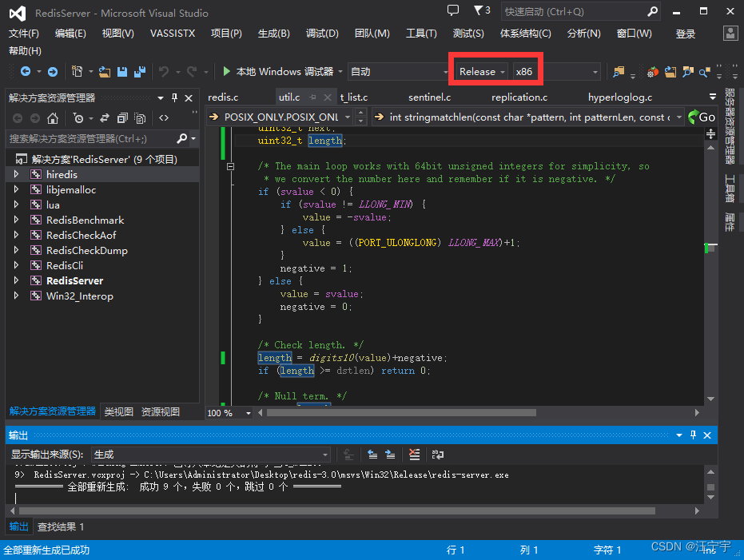
Task: Switch to 类视图 class view tab
Action: click(x=118, y=411)
